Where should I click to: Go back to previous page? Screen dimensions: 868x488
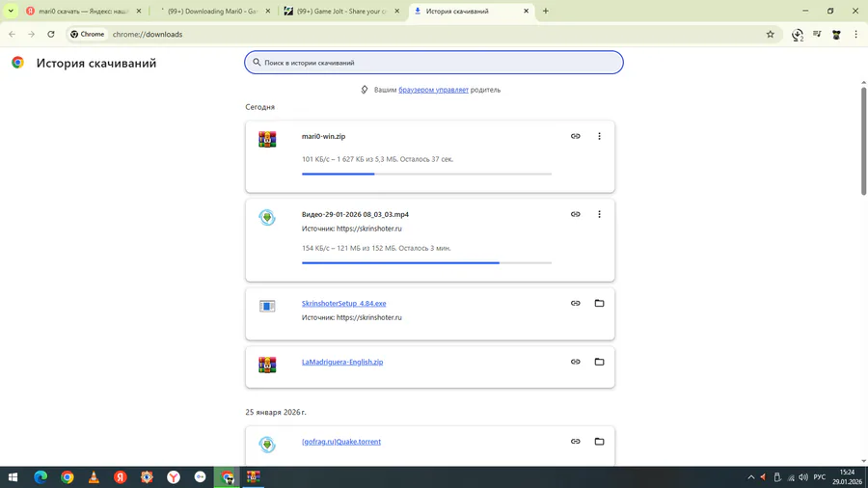click(x=13, y=35)
